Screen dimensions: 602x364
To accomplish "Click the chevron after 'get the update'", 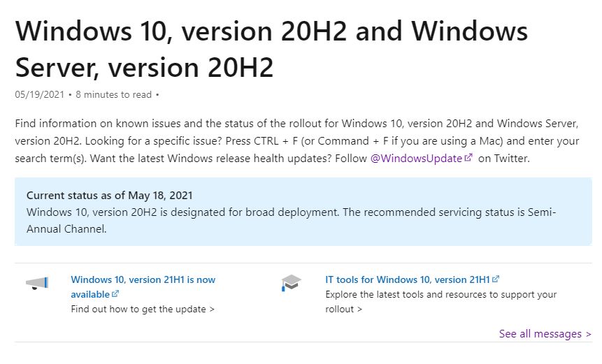I will (212, 310).
